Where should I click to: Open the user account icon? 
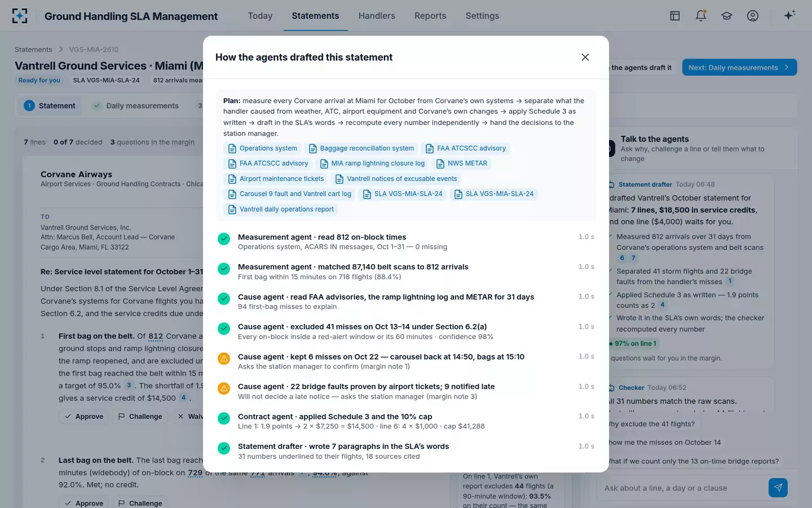[753, 16]
